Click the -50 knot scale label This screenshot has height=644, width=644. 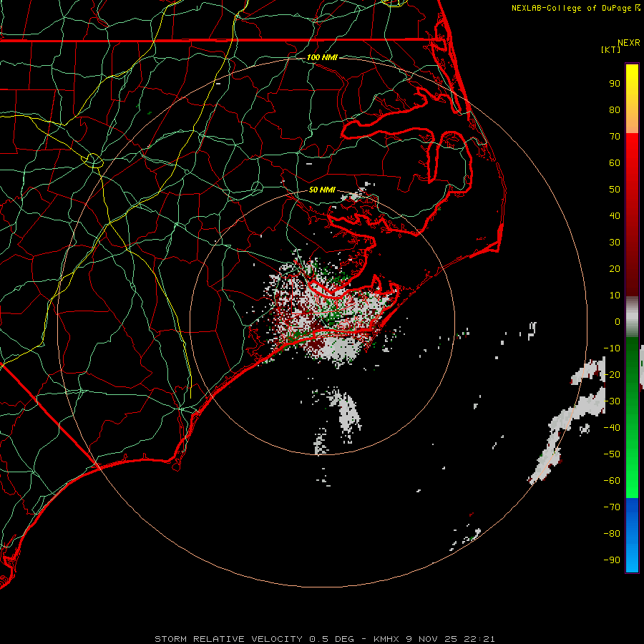pyautogui.click(x=612, y=454)
